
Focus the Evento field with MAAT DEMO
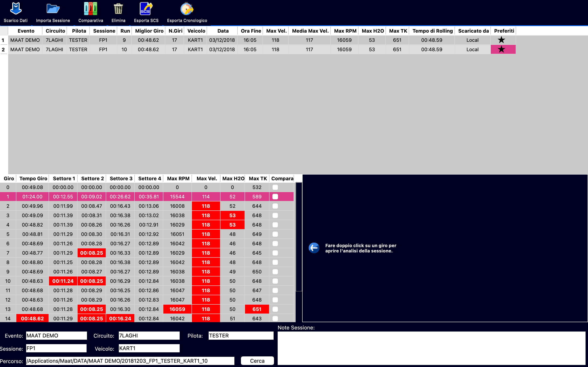click(56, 335)
